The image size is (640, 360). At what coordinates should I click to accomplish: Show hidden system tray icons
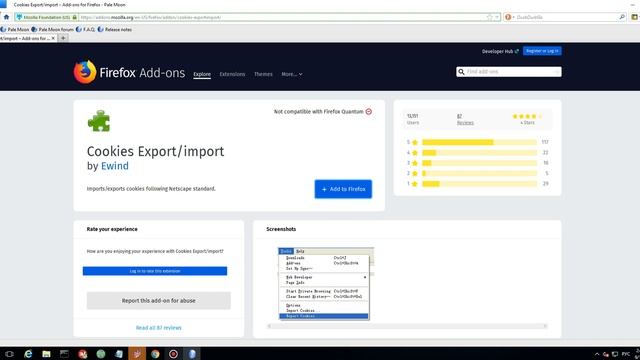(x=597, y=354)
